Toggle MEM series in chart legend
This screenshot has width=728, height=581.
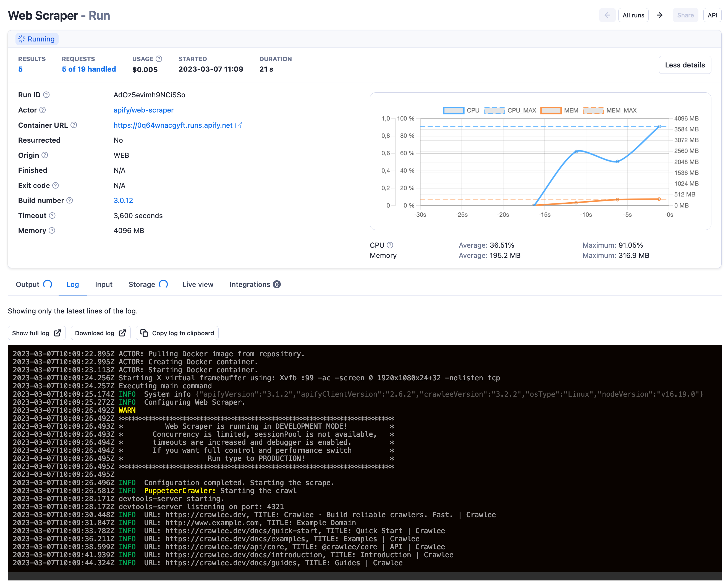[x=551, y=110]
